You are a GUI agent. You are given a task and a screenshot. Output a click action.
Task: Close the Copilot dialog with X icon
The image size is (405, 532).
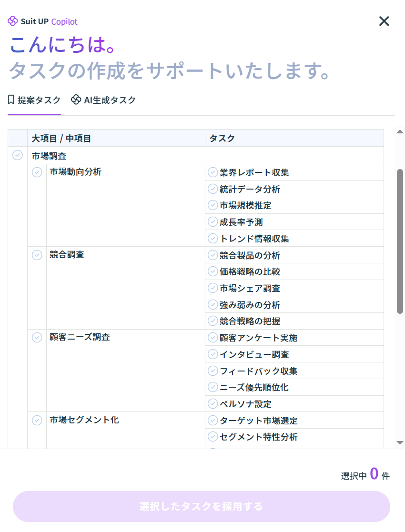pos(384,21)
